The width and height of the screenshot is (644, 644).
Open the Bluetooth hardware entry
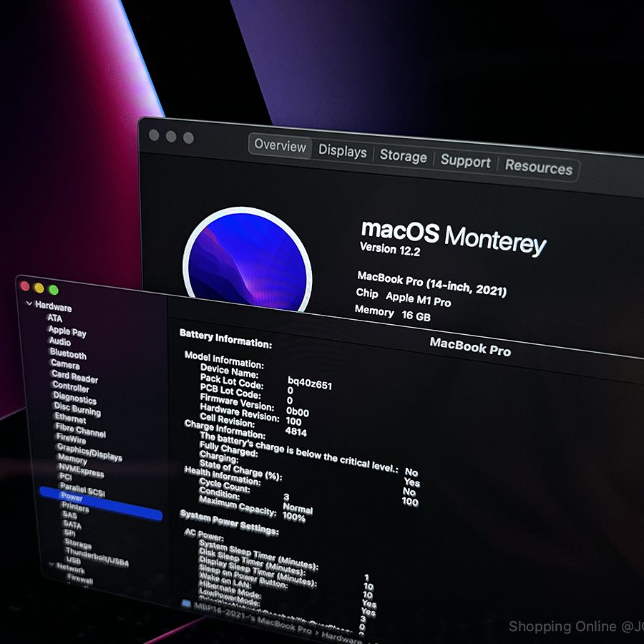click(x=68, y=353)
